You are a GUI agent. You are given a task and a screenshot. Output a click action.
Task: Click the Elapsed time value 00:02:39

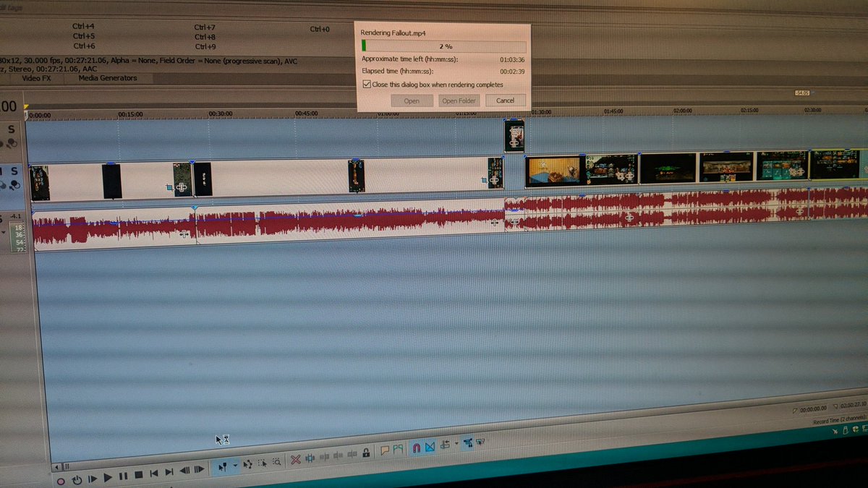(512, 72)
